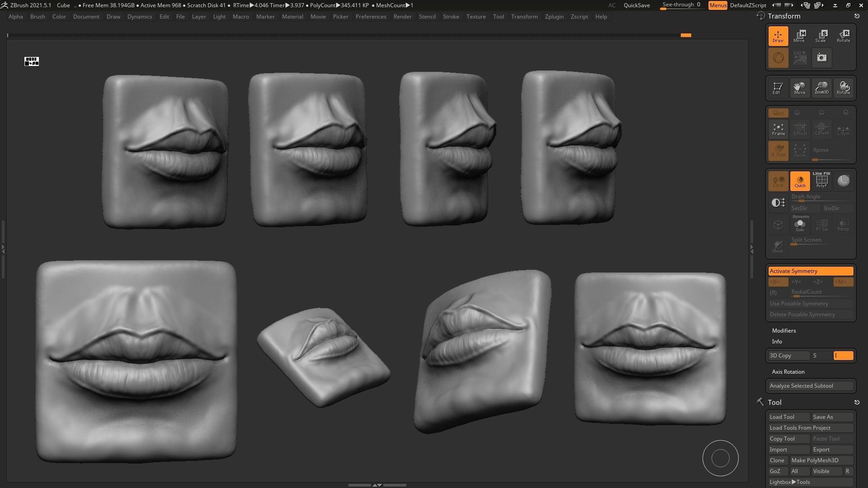
Task: Click the QuickSave button
Action: pyautogui.click(x=637, y=5)
